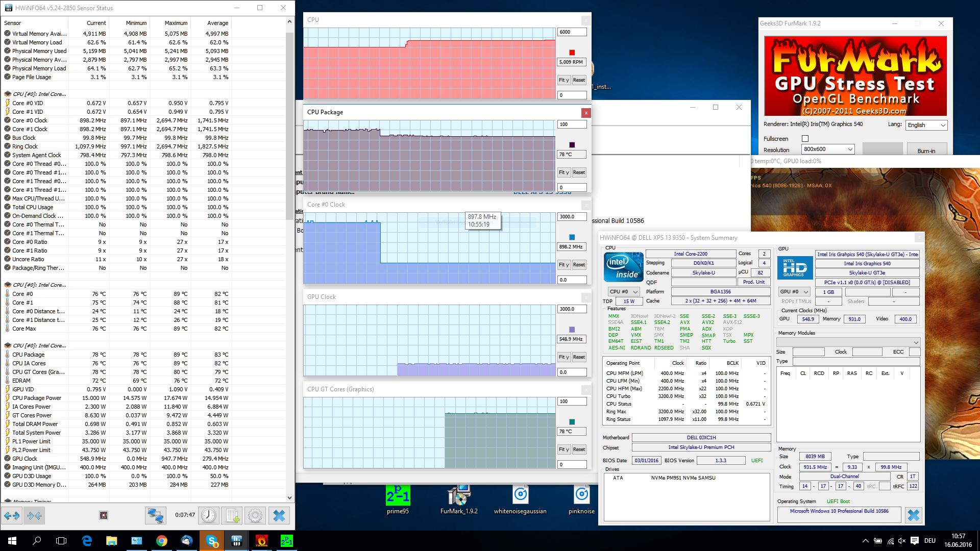Screen dimensions: 980x551
Task: Open the GPU #0 selector dropdown
Action: pos(794,292)
